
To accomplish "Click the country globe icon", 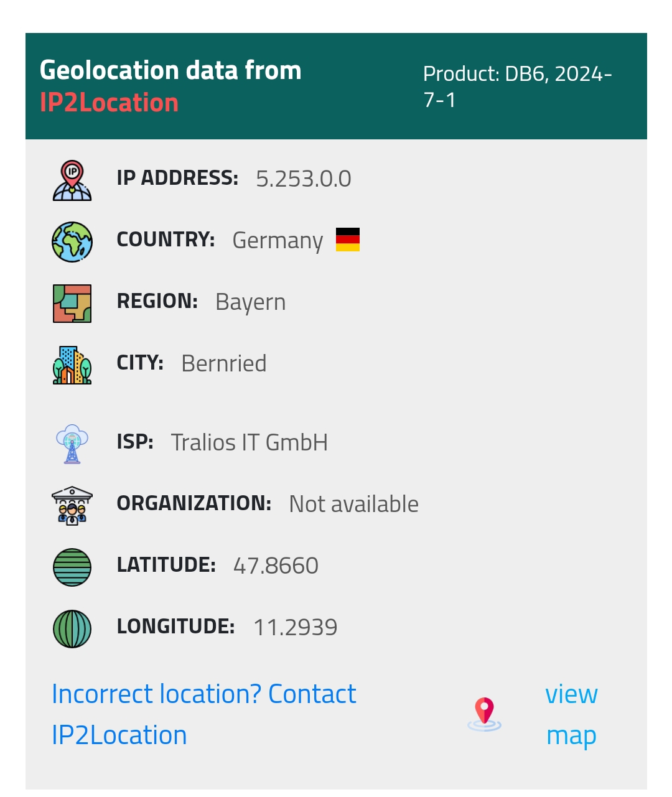I will point(72,241).
